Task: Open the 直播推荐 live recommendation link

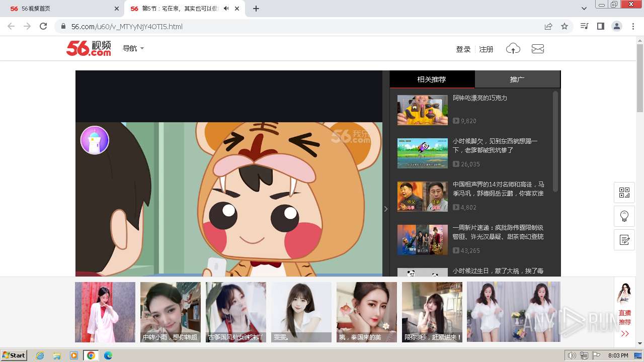Action: pyautogui.click(x=625, y=317)
